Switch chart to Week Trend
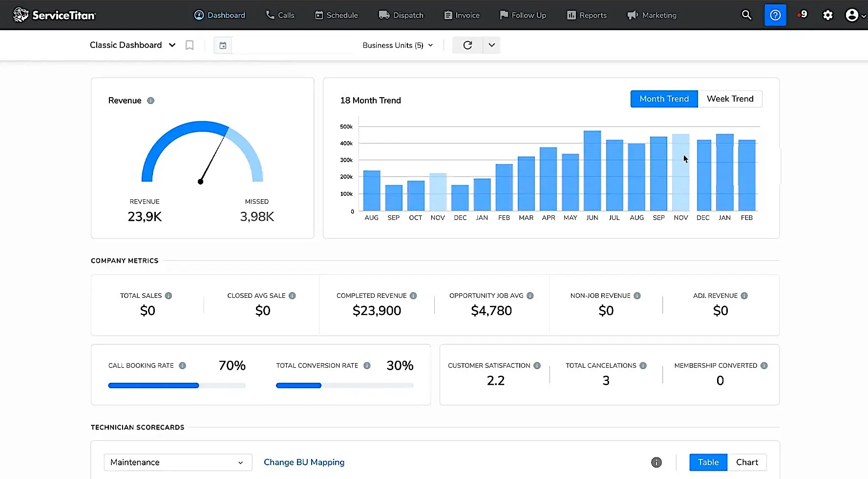This screenshot has height=479, width=868. 730,99
